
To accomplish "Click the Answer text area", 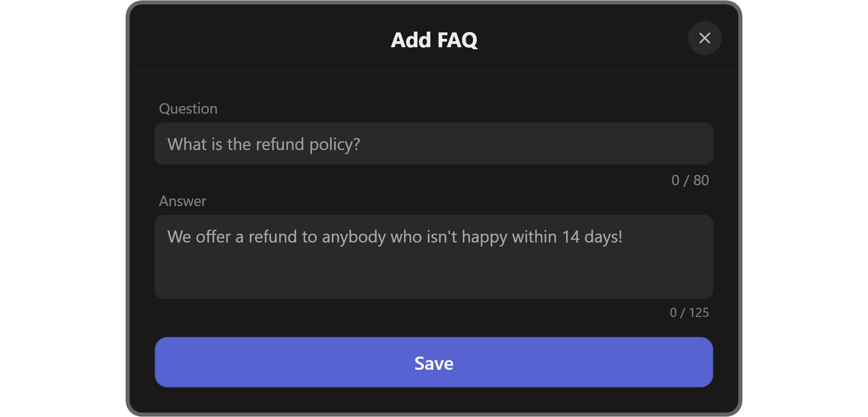I will [x=434, y=257].
